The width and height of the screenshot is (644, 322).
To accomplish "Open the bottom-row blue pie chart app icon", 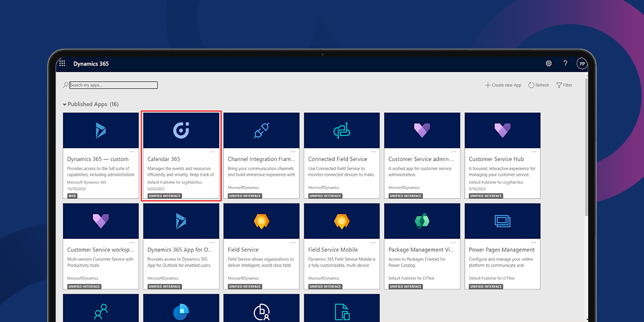I will coord(181,311).
